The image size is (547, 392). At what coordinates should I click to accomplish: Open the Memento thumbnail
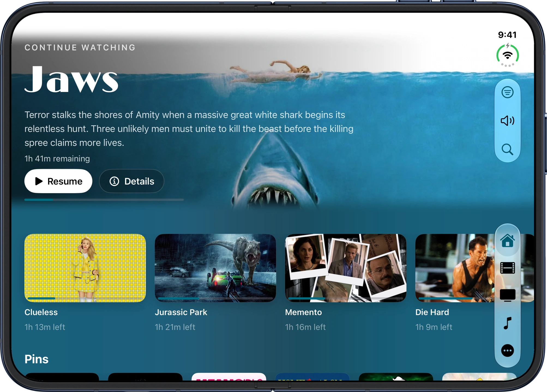(346, 268)
